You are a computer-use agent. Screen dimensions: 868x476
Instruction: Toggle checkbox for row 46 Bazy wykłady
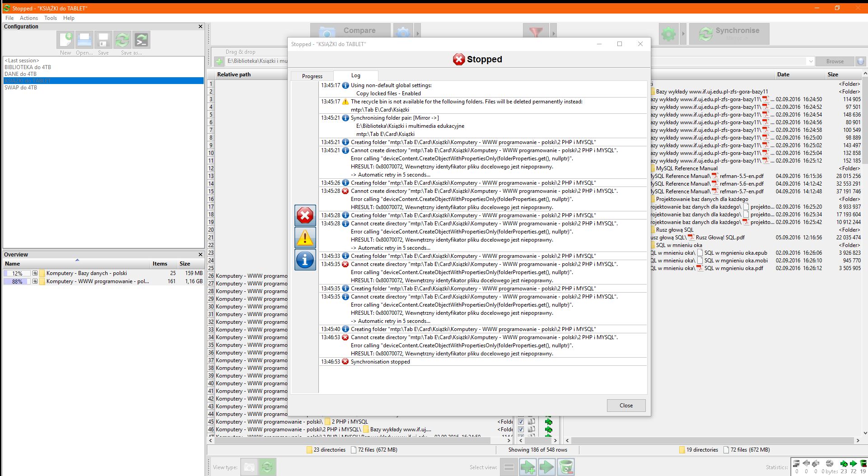click(x=521, y=429)
